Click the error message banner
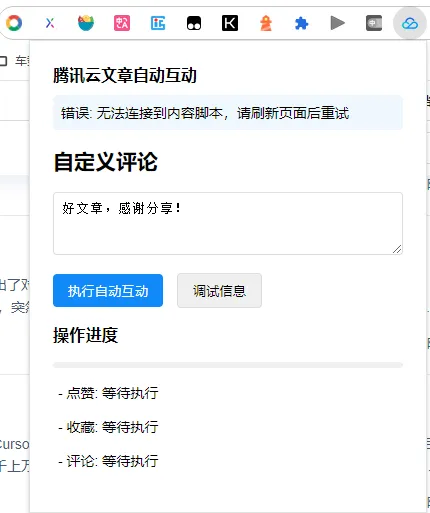 point(228,113)
